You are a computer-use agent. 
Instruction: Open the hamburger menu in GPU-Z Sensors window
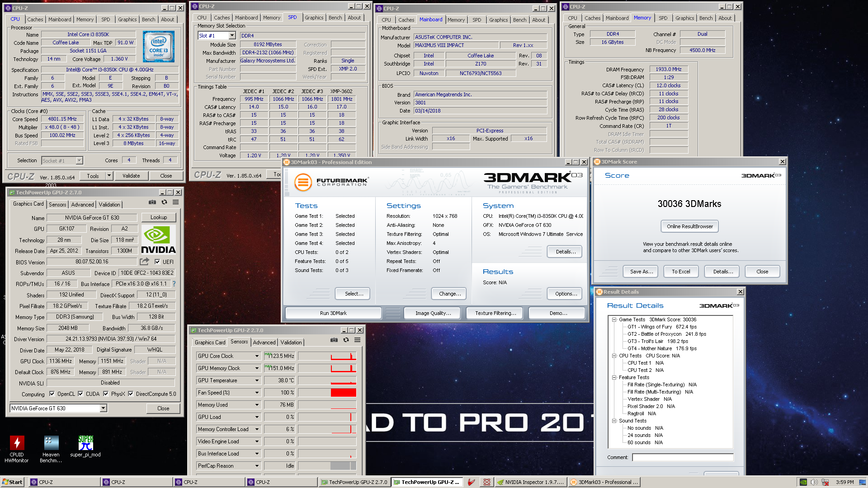[357, 340]
